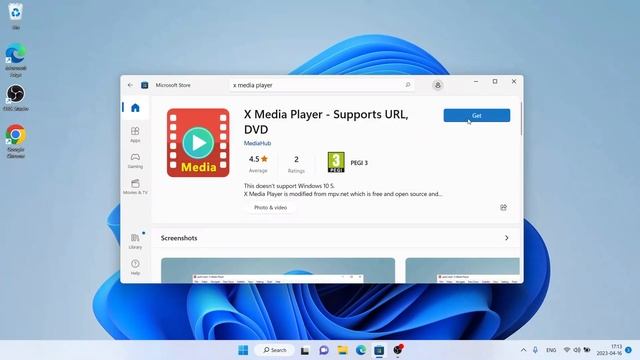Open Movies & TV in sidebar
The width and height of the screenshot is (640, 360).
(135, 187)
